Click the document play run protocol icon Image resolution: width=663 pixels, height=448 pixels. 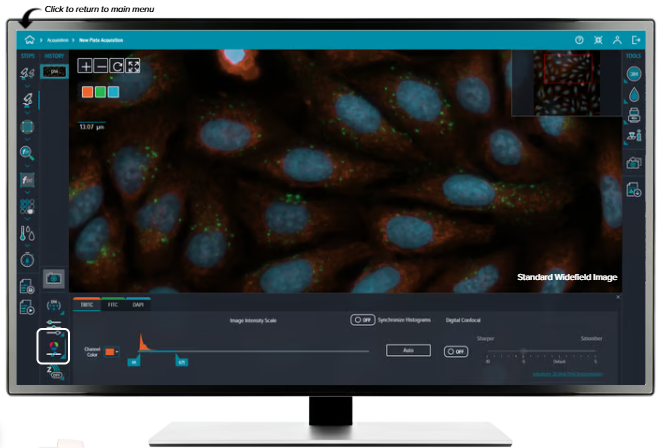point(27,307)
